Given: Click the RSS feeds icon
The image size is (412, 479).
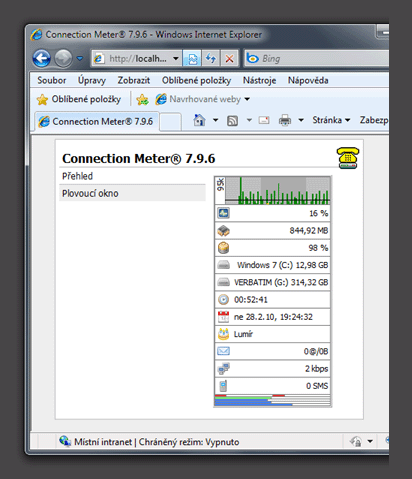Looking at the screenshot, I should [x=232, y=120].
